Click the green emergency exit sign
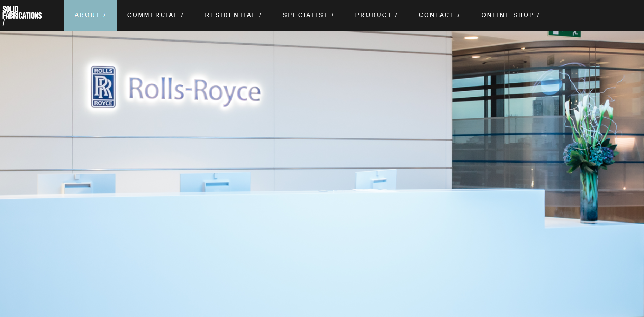The height and width of the screenshot is (317, 644). point(564,34)
